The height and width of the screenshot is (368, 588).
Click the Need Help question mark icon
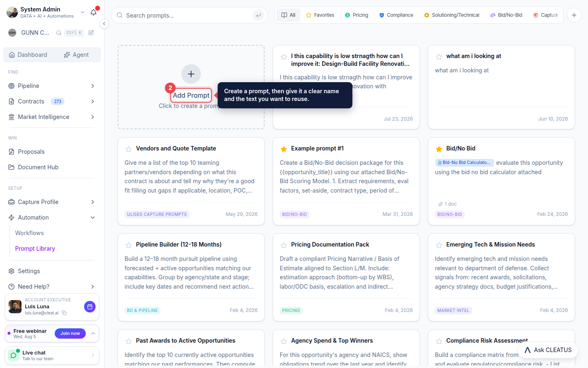pyautogui.click(x=11, y=287)
